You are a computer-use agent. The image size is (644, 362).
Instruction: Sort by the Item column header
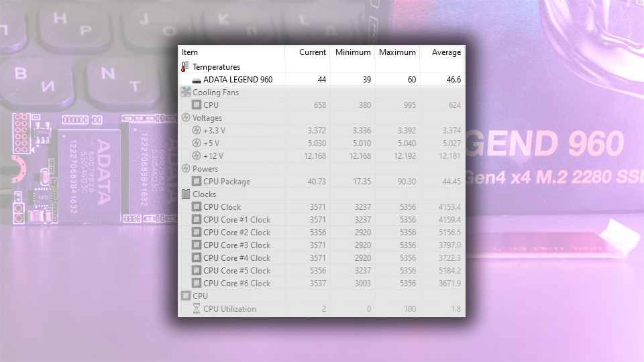coord(231,52)
